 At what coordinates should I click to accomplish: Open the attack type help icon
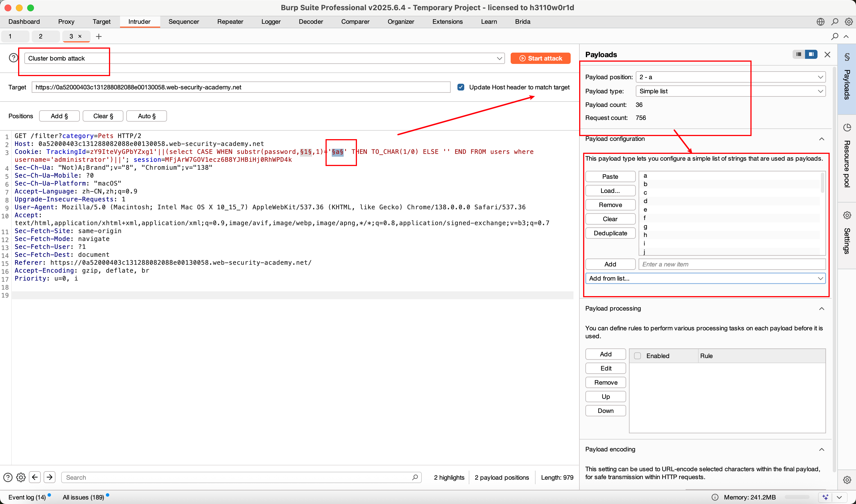[x=13, y=58]
